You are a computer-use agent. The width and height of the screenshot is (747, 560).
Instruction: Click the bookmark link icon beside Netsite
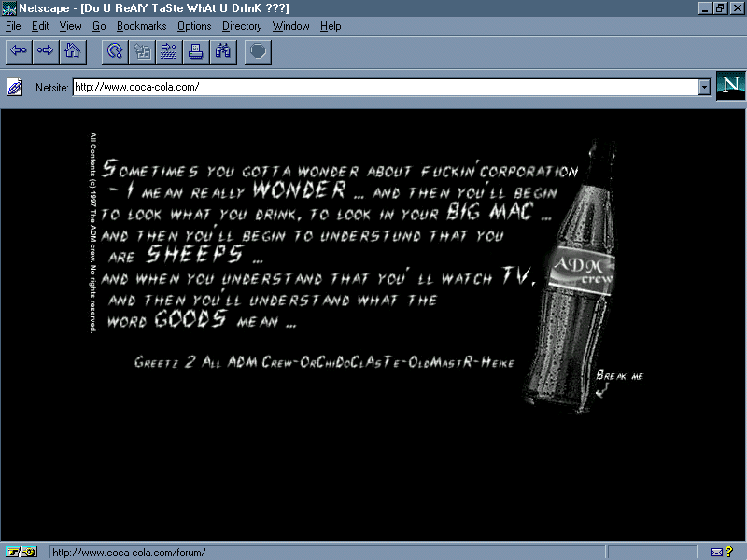[x=15, y=88]
